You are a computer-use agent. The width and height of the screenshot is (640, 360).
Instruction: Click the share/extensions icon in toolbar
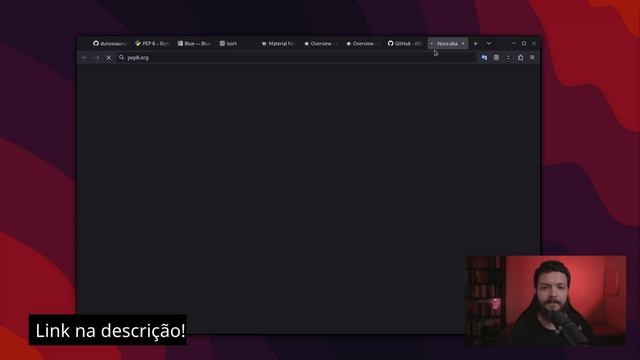point(520,58)
